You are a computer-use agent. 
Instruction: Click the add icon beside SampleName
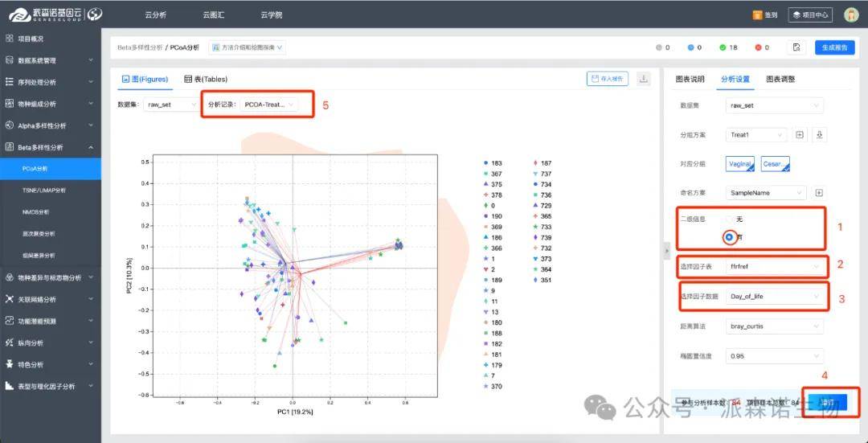(819, 193)
